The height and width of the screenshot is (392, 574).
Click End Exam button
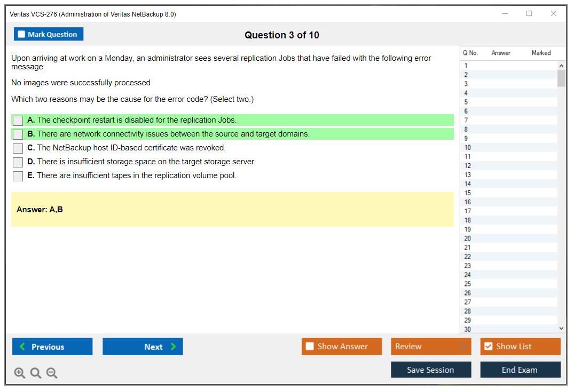520,370
